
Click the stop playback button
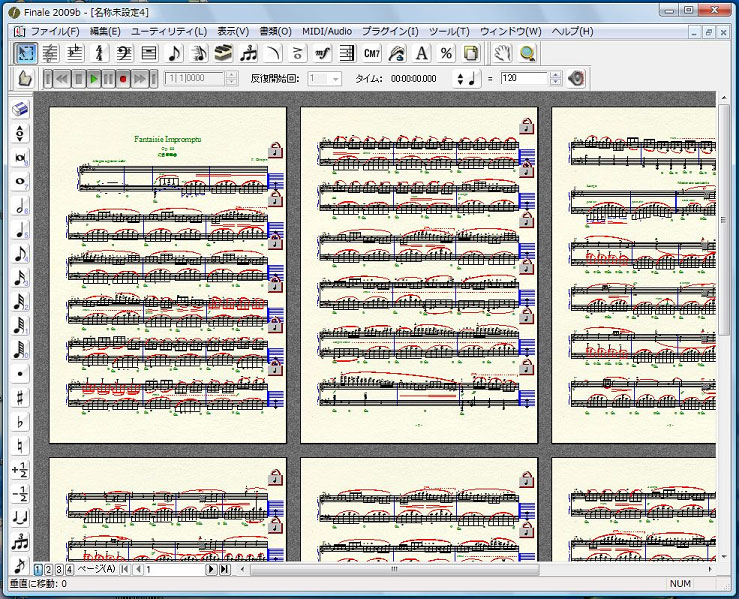(x=79, y=79)
